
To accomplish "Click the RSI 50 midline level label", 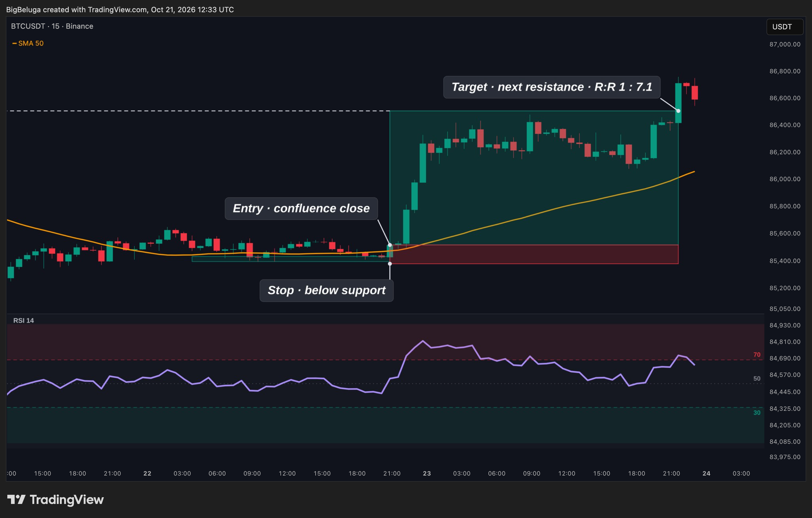I will pos(757,379).
